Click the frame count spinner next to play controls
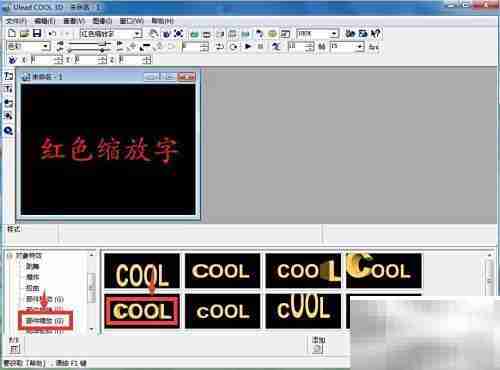 point(301,47)
